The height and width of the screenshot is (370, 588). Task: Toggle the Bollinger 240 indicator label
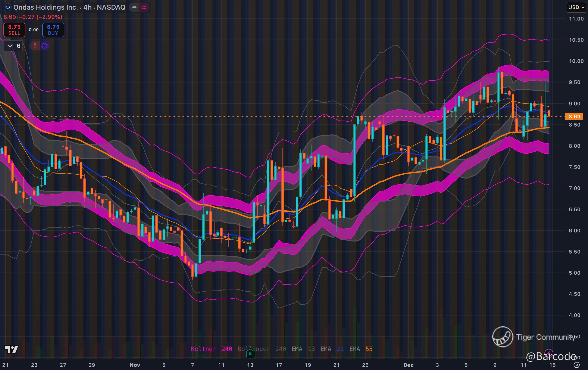pos(262,349)
